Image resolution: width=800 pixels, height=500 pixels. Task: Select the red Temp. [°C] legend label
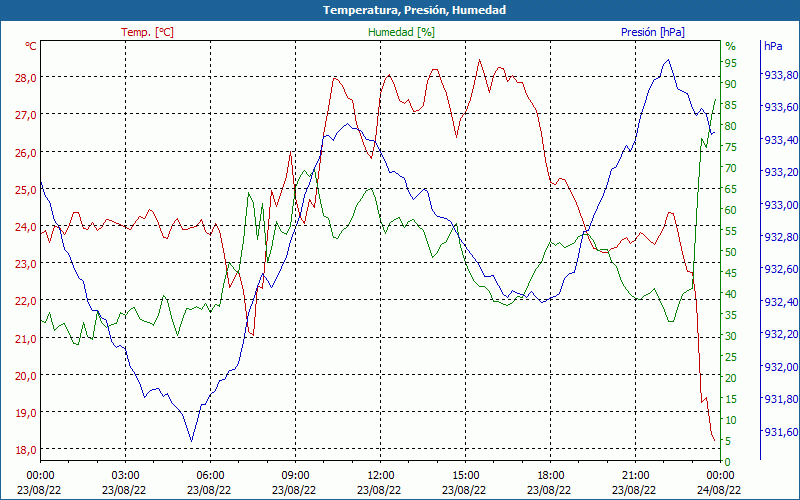[147, 32]
